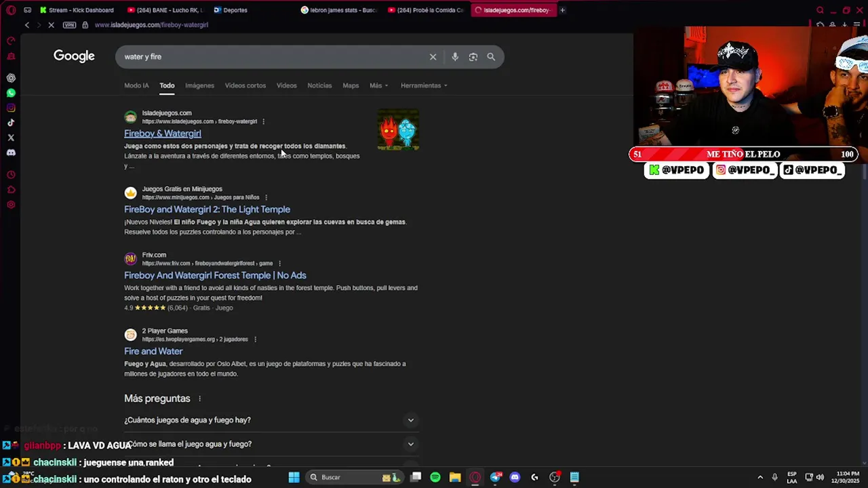Open Discord from the taskbar
868x488 pixels.
(515, 477)
